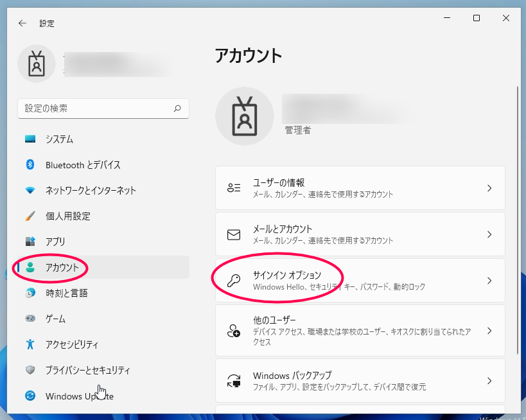
Task: Click the 他のユーザー add-person icon
Action: tap(234, 331)
